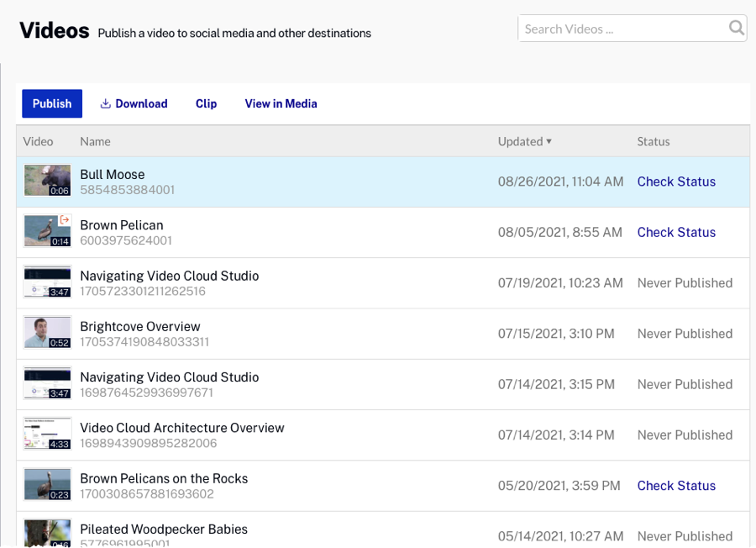Click the remote asset icon on Brown Pelican
Image resolution: width=756 pixels, height=548 pixels.
click(x=65, y=220)
